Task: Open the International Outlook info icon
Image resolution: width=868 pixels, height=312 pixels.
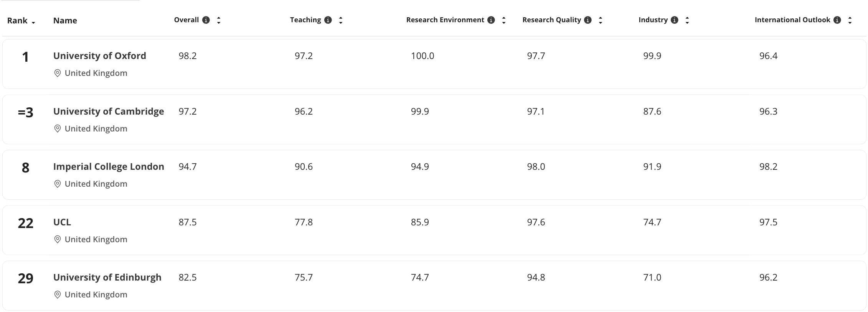Action: (x=837, y=20)
